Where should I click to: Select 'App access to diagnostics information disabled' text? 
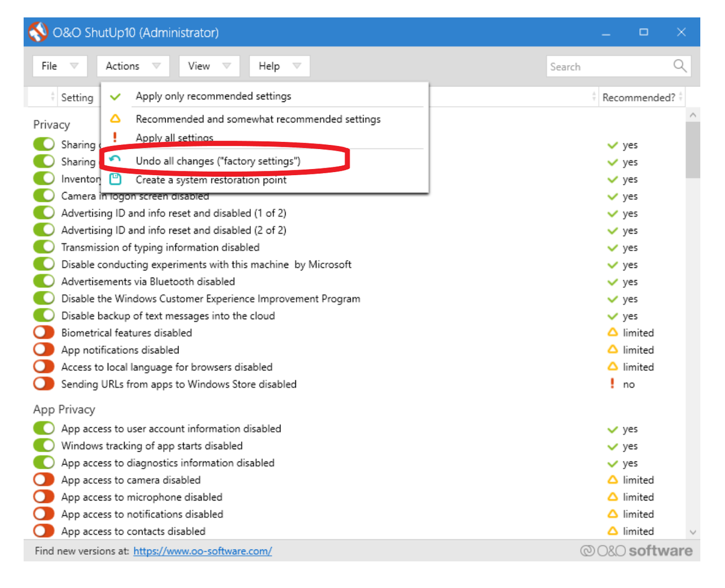168,462
